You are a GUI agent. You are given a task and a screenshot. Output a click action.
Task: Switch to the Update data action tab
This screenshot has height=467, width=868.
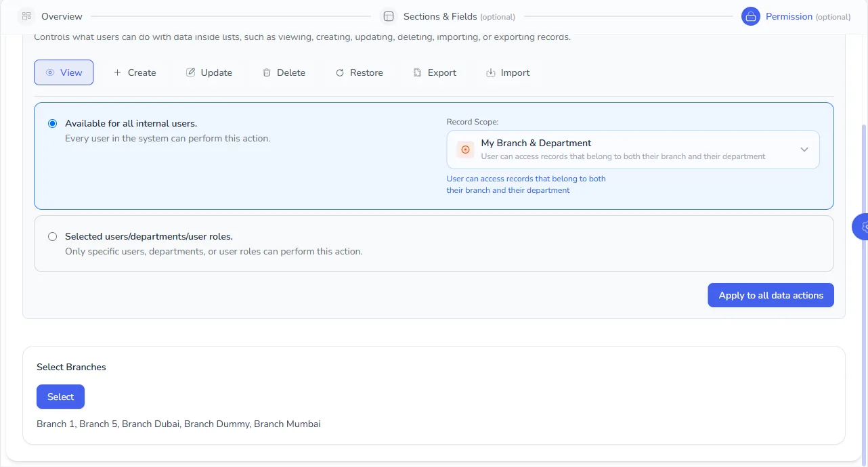click(209, 72)
